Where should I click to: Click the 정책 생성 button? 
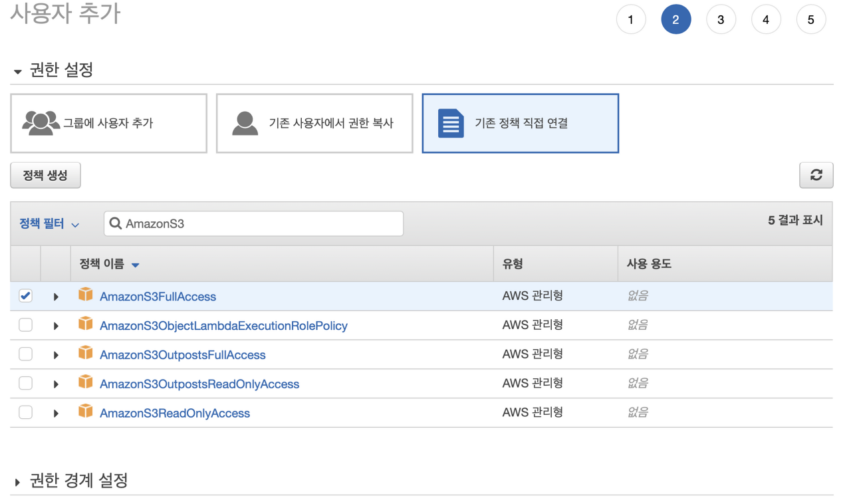coord(45,176)
